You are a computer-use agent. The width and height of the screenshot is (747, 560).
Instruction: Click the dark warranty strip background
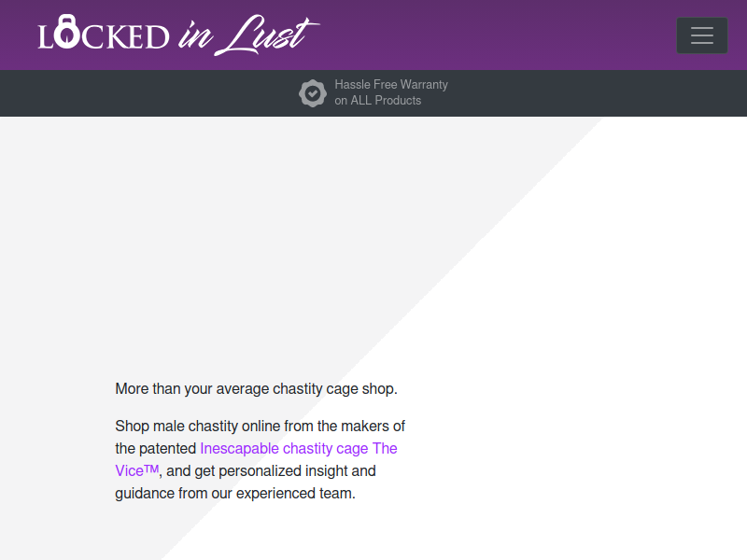pos(143,93)
